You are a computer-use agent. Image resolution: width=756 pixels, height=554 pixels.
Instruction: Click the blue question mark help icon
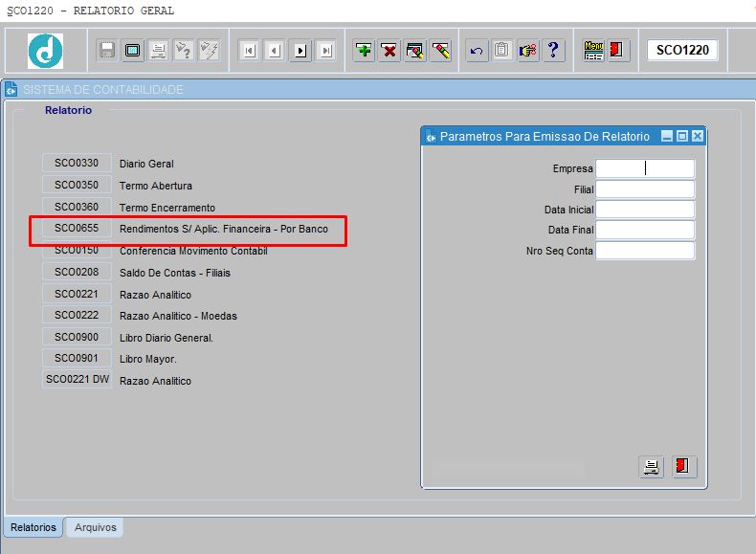pos(553,50)
